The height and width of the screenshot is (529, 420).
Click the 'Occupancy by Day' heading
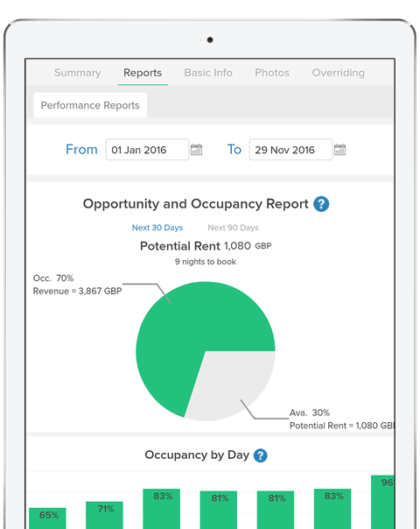click(x=197, y=455)
